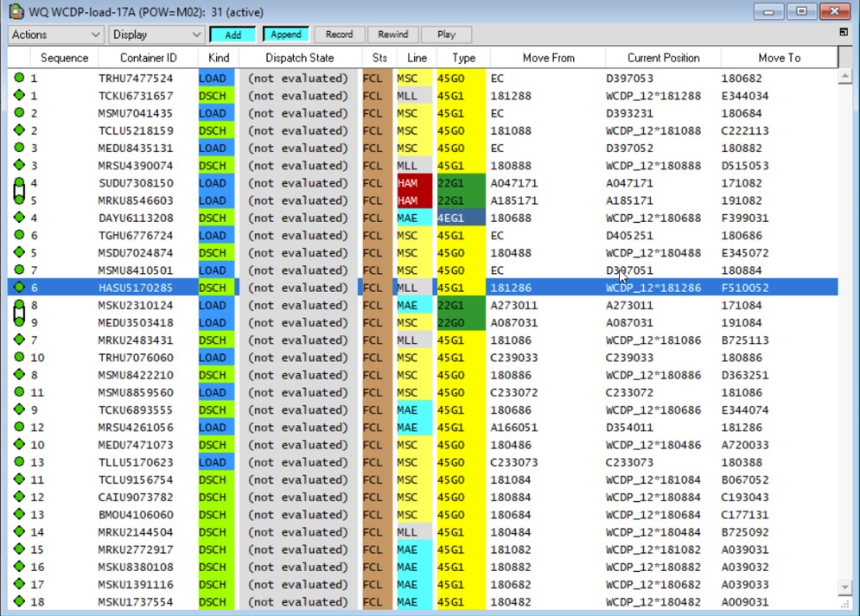Click the work queue window's title bar icon
860x616 pixels.
[16, 11]
